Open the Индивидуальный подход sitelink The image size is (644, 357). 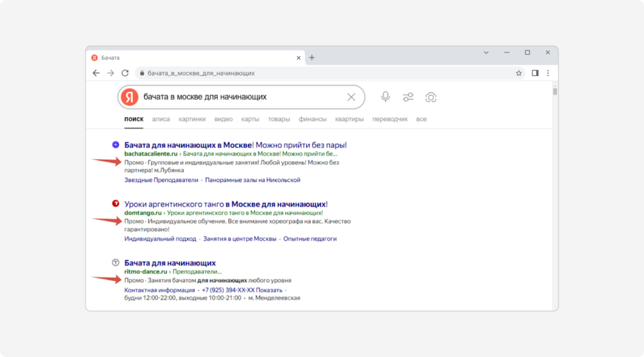pyautogui.click(x=160, y=239)
